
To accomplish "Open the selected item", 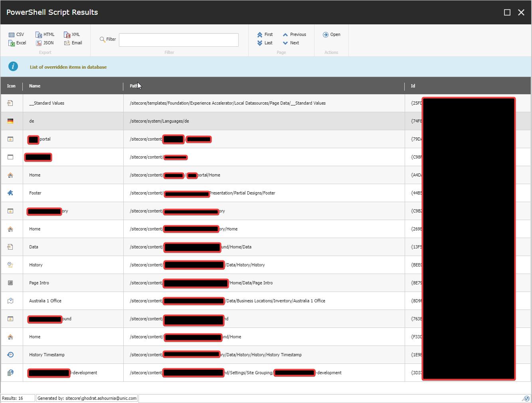I will click(332, 35).
